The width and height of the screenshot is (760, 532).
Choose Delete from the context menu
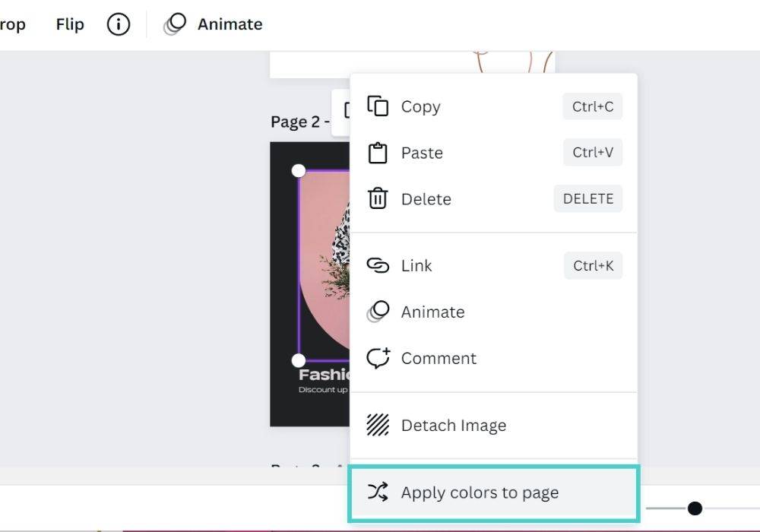click(x=493, y=198)
